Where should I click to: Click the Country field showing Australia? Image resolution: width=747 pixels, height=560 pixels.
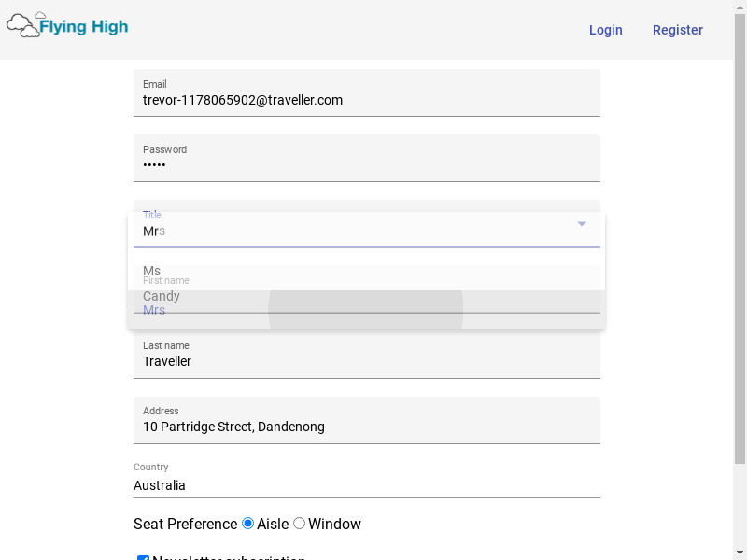tap(366, 485)
